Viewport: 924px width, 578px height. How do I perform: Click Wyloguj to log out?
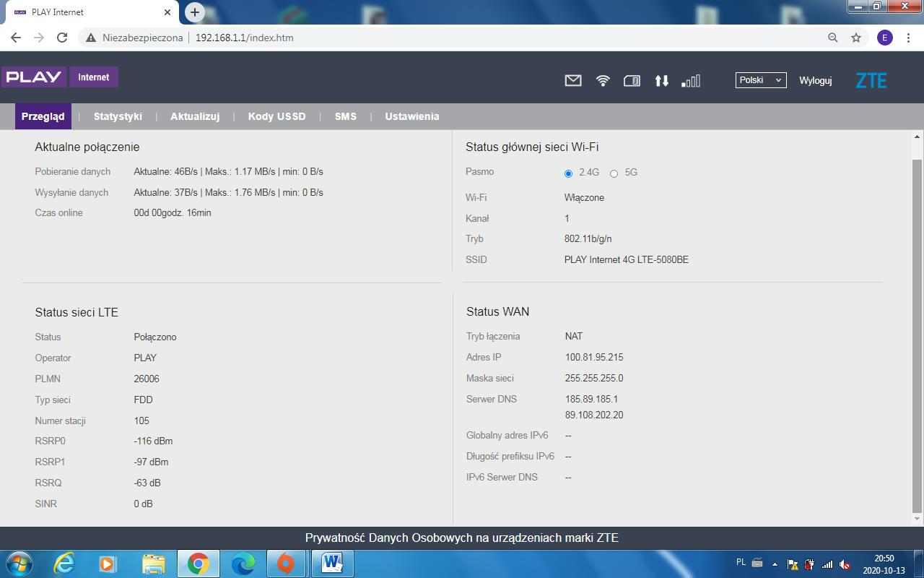815,80
